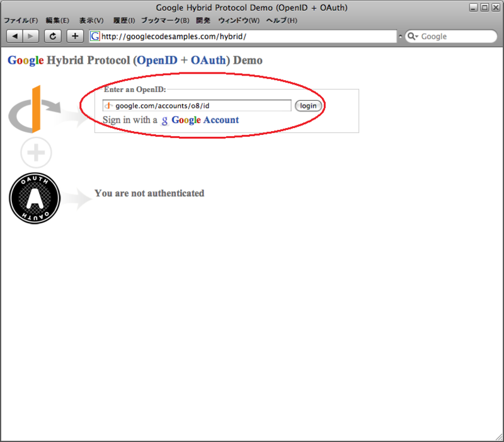504x442 pixels.
Task: Open the 編集(E) menu
Action: [57, 21]
